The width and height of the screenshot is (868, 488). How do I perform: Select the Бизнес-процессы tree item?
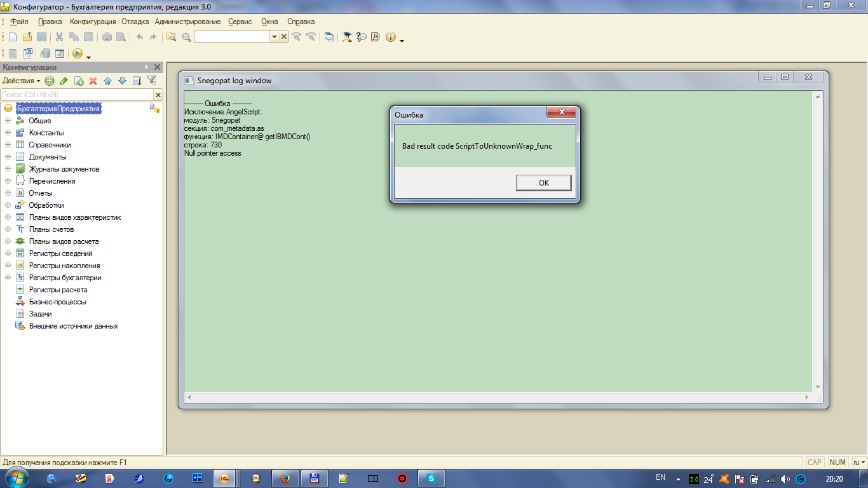pos(57,302)
